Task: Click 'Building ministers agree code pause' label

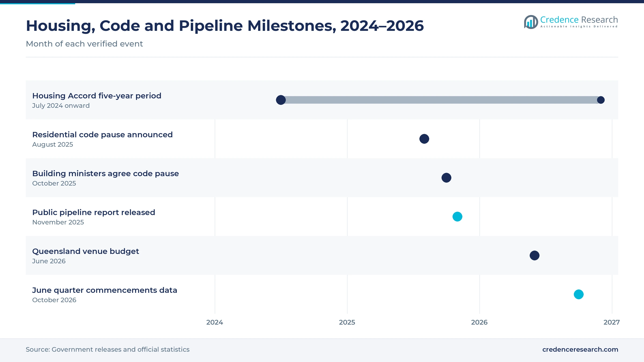Action: (x=105, y=173)
